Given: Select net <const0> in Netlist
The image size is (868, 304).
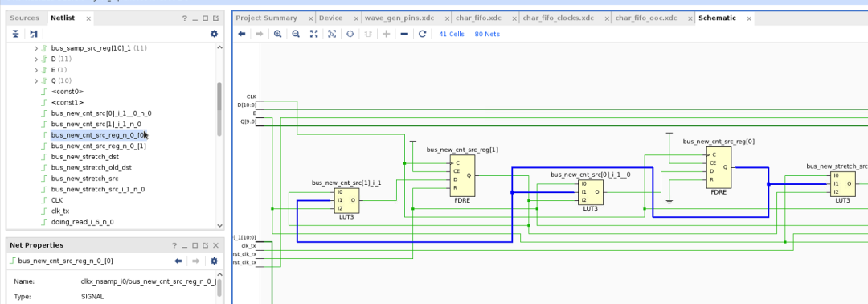Looking at the screenshot, I should click(x=68, y=92).
